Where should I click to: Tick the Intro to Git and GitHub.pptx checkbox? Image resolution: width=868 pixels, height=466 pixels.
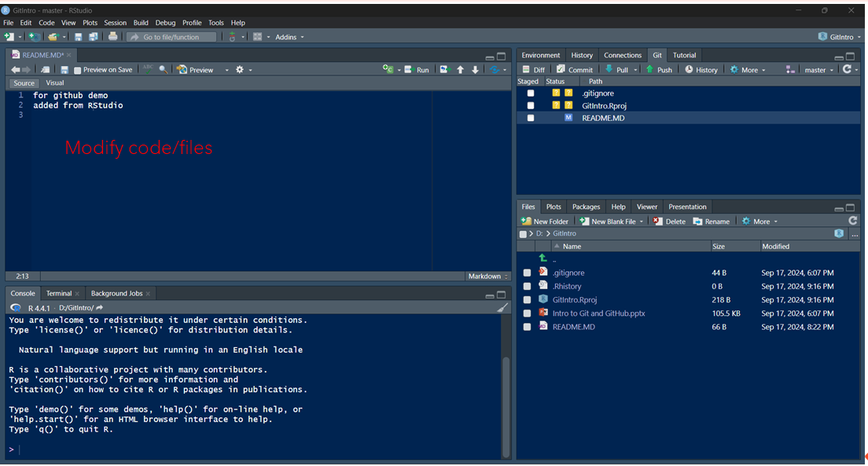(527, 314)
